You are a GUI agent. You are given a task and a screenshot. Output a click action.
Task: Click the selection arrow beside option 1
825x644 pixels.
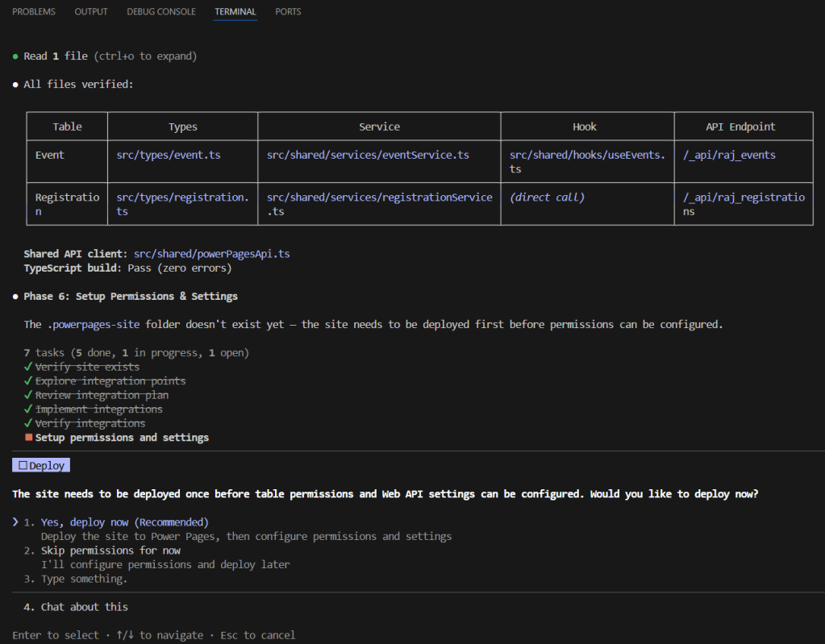point(15,522)
